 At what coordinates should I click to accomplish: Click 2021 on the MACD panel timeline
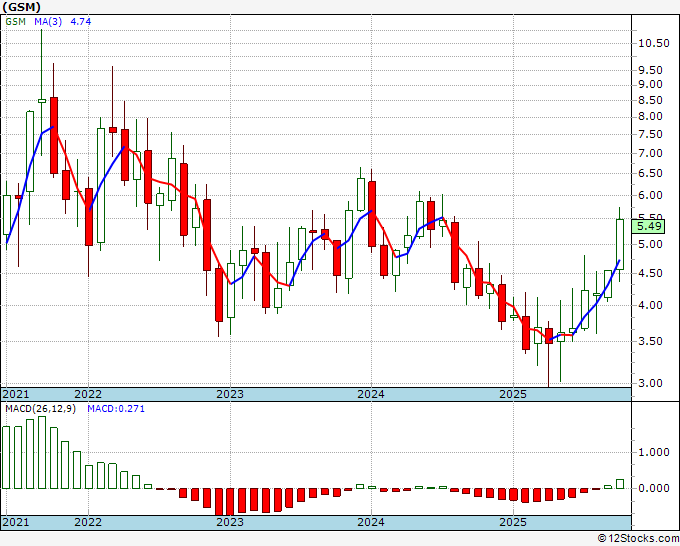pyautogui.click(x=16, y=522)
